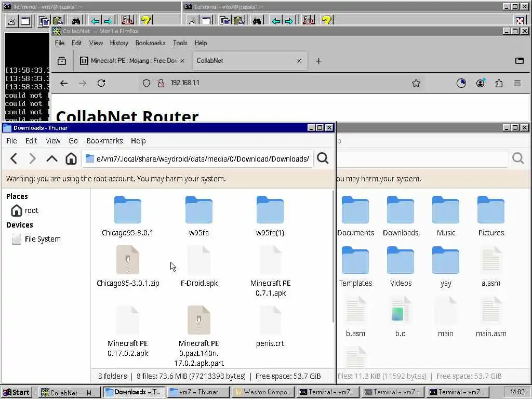Switch to Minecraft PE Mojang tab
532x399 pixels.
132,61
